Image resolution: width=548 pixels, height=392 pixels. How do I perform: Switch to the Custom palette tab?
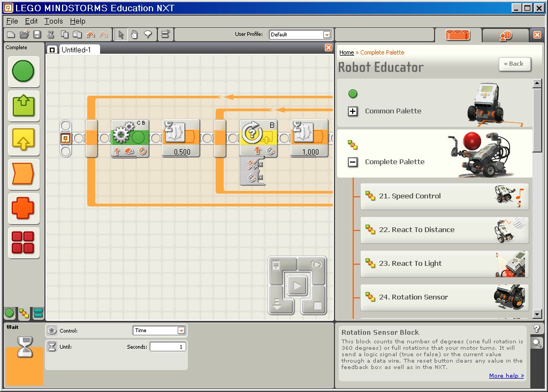point(38,313)
